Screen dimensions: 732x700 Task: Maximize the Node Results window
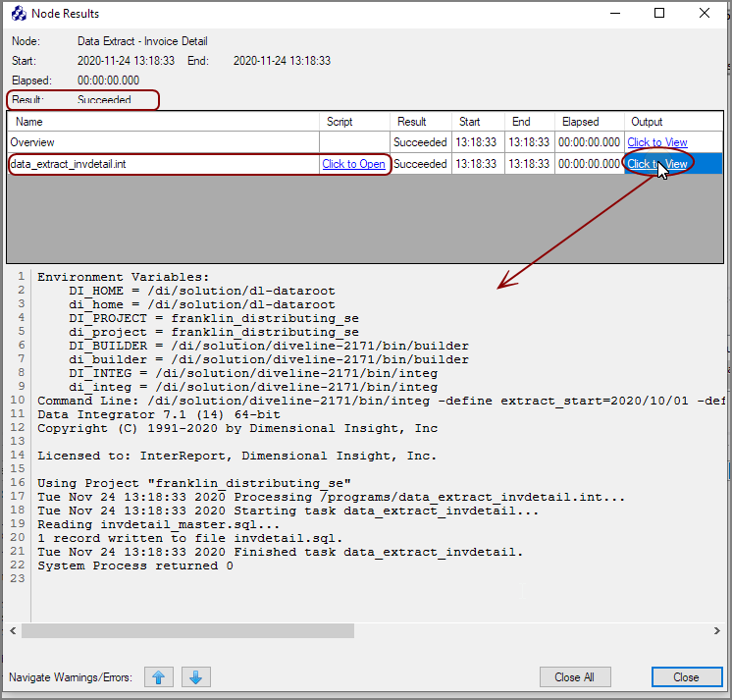[x=659, y=13]
